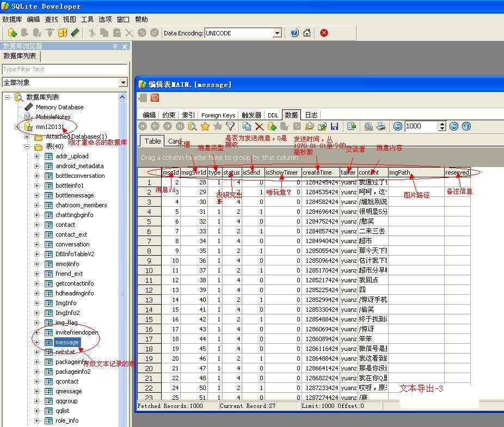Select the Table view tab

click(x=152, y=141)
